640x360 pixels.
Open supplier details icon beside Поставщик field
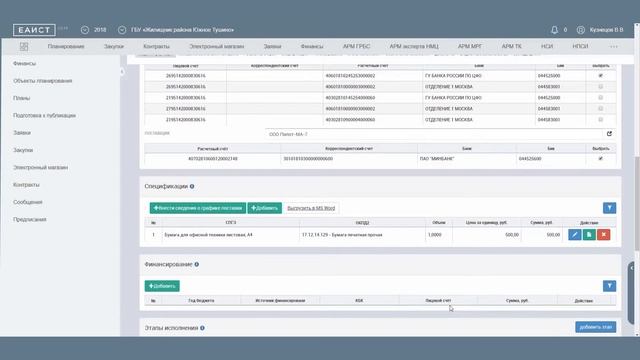[x=609, y=133]
